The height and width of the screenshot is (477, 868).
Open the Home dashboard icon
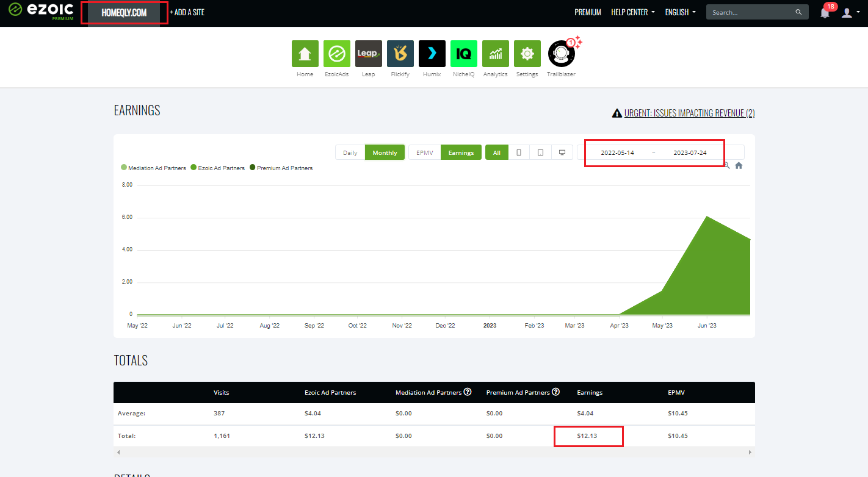[x=305, y=54]
